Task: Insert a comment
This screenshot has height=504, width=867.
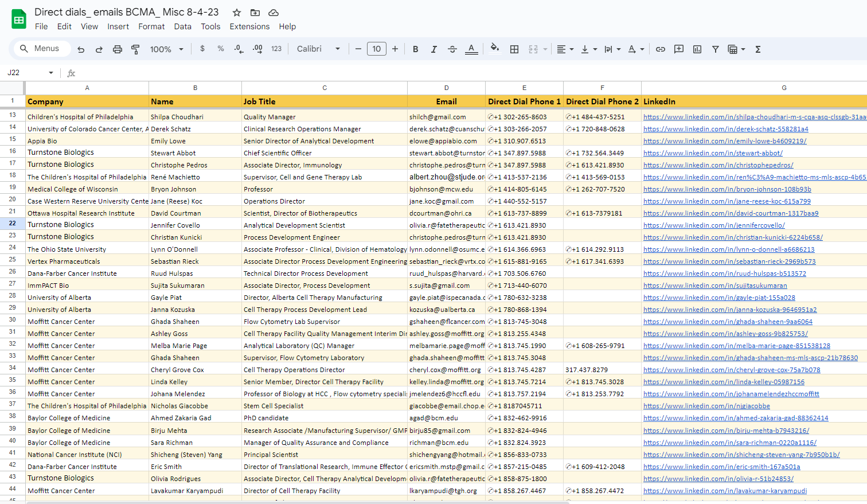Action: click(x=679, y=49)
